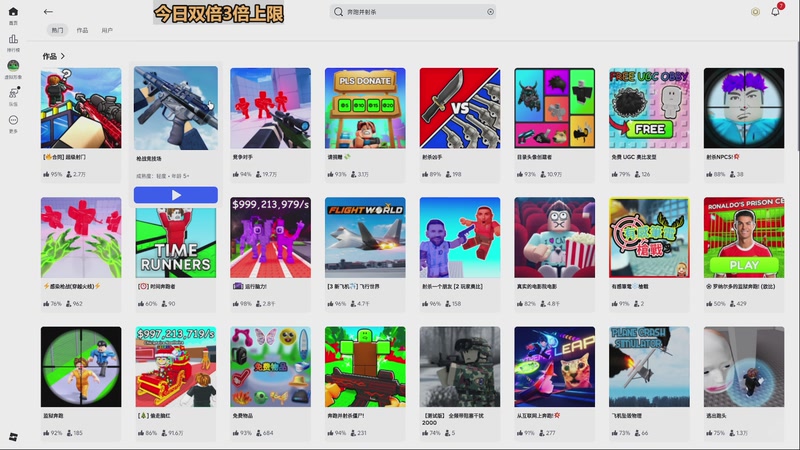Open the camouflage soldier game thumbnail
800x450 pixels.
460,367
